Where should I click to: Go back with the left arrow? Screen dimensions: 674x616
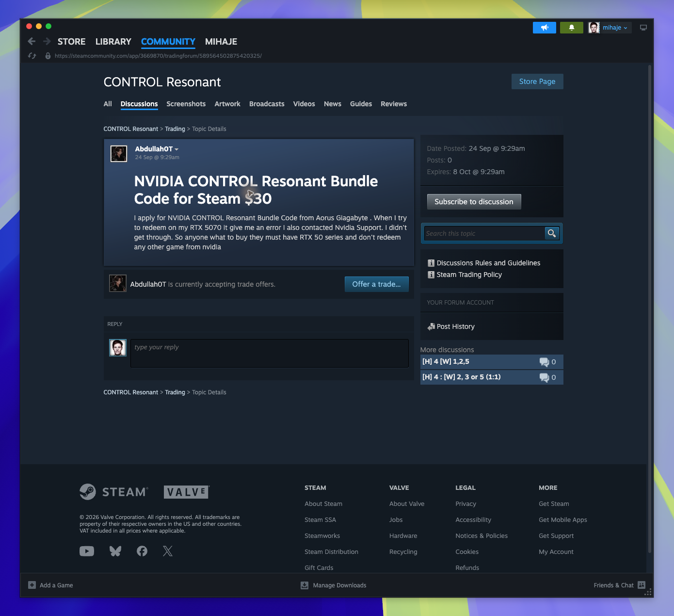pyautogui.click(x=32, y=41)
